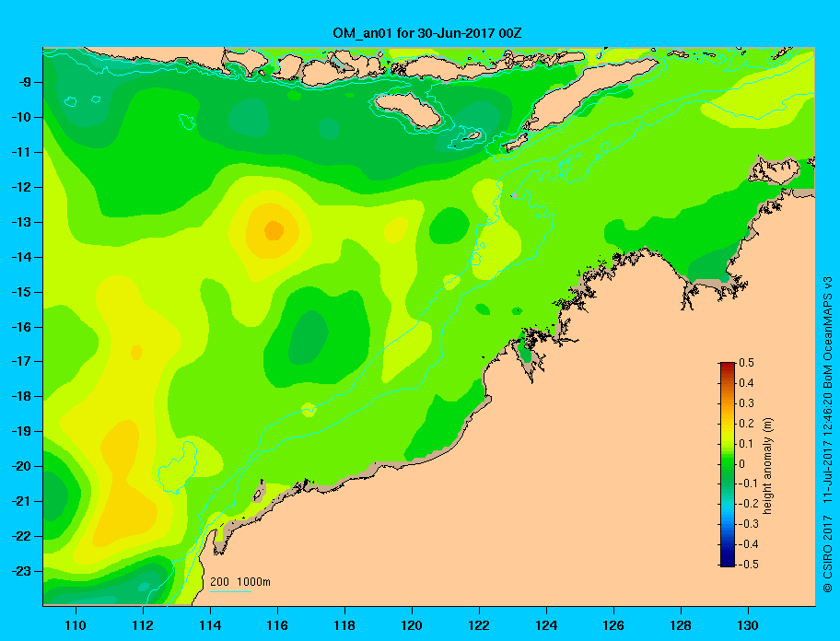The height and width of the screenshot is (641, 840).
Task: Click the latitude label -20
Action: tap(21, 466)
